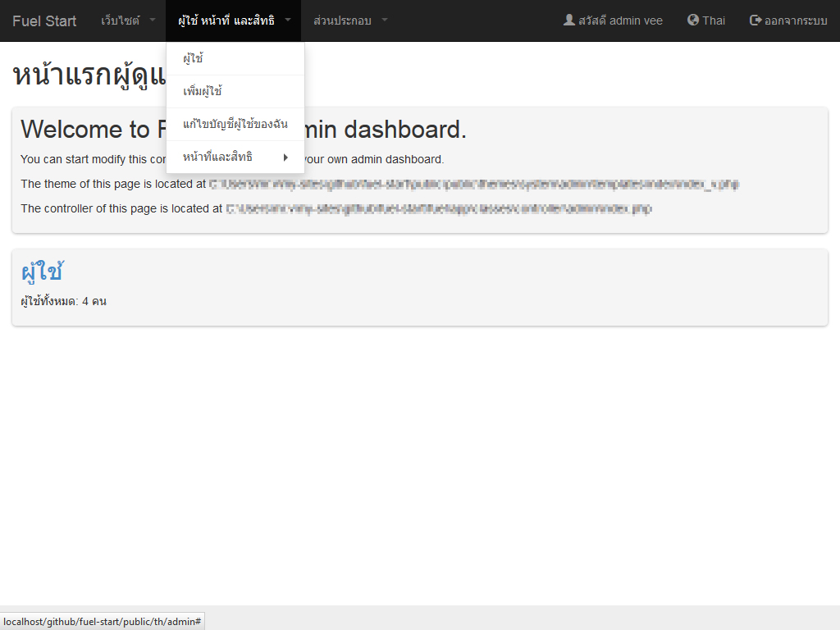This screenshot has width=840, height=630.
Task: Click the globe icon beside Thai
Action: pos(693,21)
